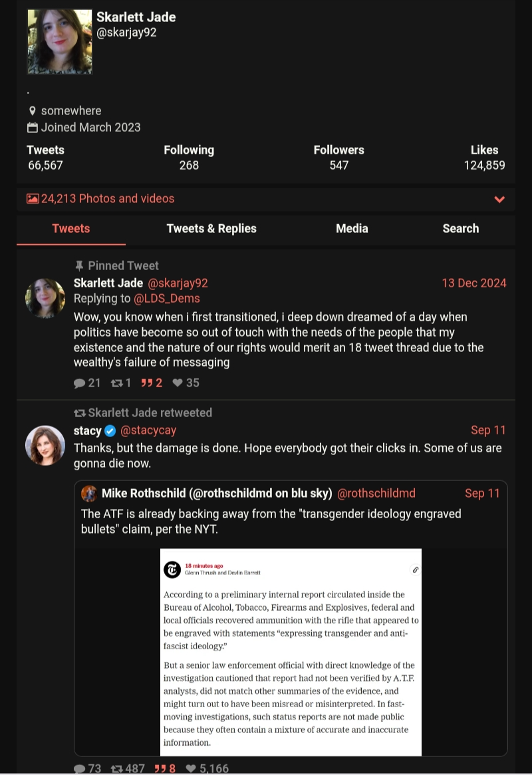The height and width of the screenshot is (775, 532).
Task: Open the @LDS_Dems mention link
Action: pos(167,299)
